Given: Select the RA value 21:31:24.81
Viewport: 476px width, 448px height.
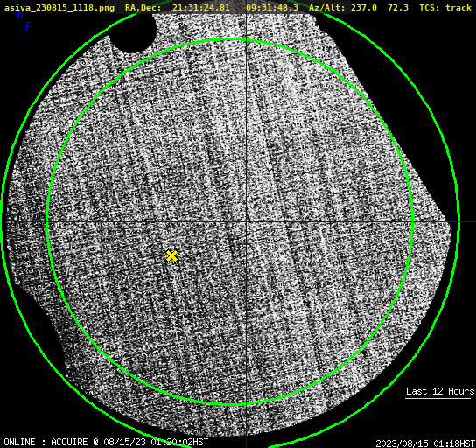Looking at the screenshot, I should point(201,7).
